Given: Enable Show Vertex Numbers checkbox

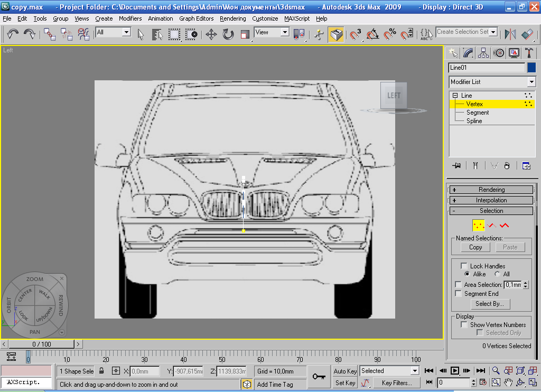Looking at the screenshot, I should 464,325.
